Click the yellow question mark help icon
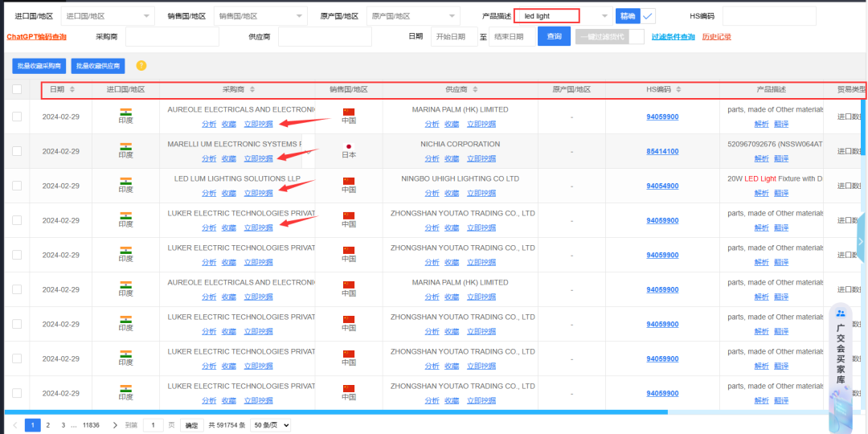This screenshot has width=868, height=434. click(141, 66)
